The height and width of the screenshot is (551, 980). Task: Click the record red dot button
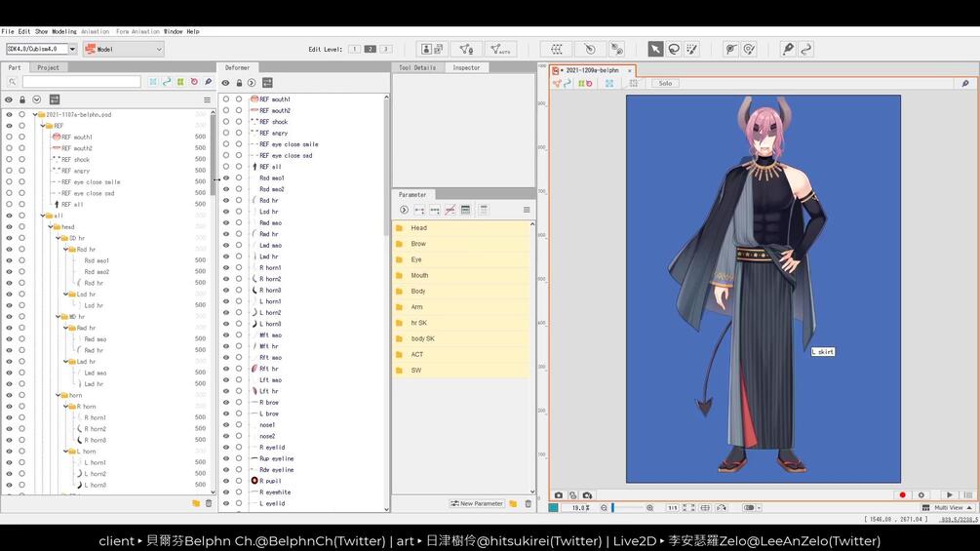tap(903, 494)
